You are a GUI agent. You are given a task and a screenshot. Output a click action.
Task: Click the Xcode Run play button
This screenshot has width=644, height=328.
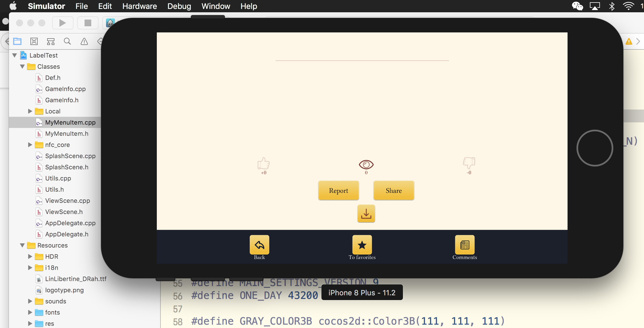(x=63, y=23)
